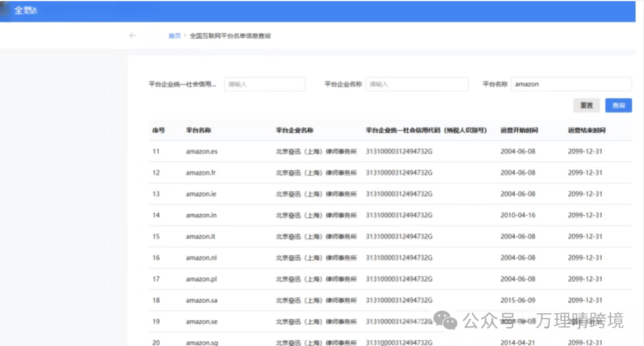Select the amazon.se platform cell
Screen dimensions: 644x346
pos(202,322)
